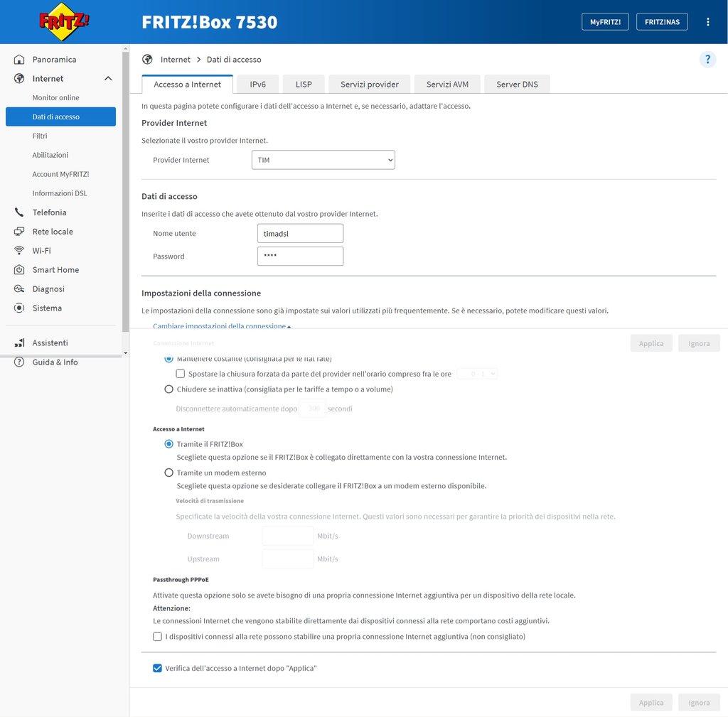Image resolution: width=728 pixels, height=717 pixels.
Task: Click the Guida & Info icon
Action: [19, 362]
